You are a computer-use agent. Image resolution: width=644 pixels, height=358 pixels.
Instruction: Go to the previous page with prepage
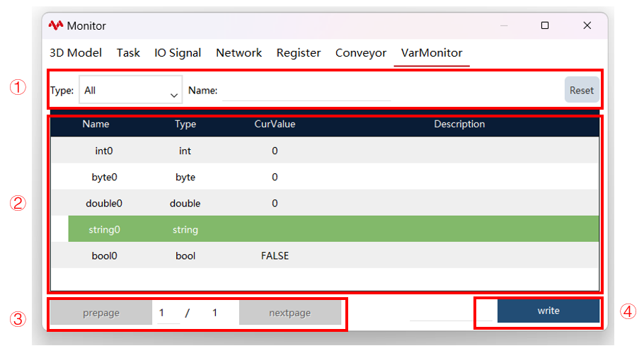(101, 313)
